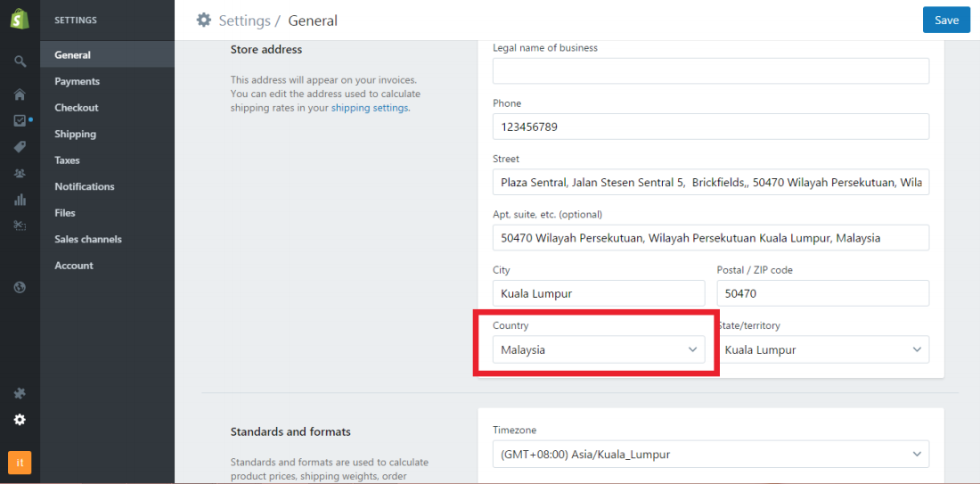Follow the shipping settings link
980x484 pixels.
370,108
